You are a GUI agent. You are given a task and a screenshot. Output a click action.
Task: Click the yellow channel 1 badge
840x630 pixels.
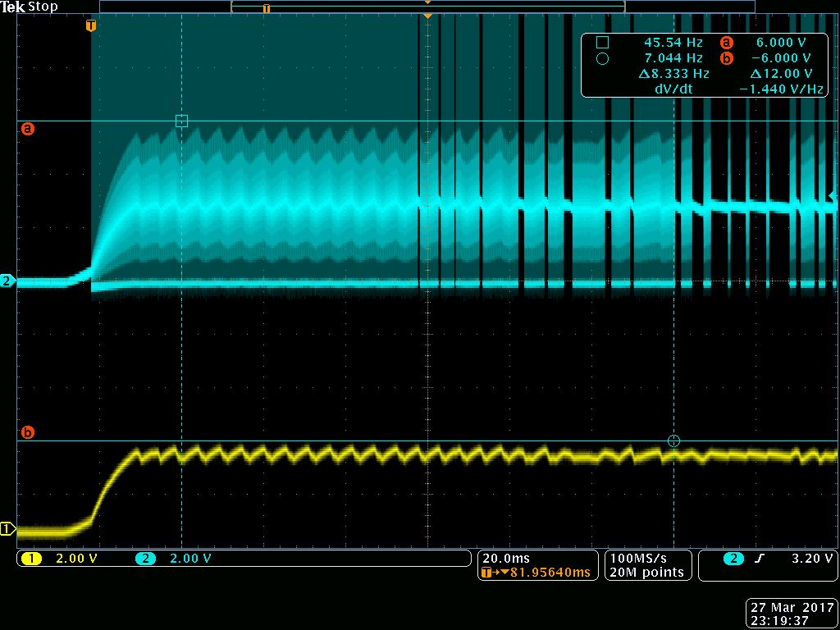click(x=31, y=558)
